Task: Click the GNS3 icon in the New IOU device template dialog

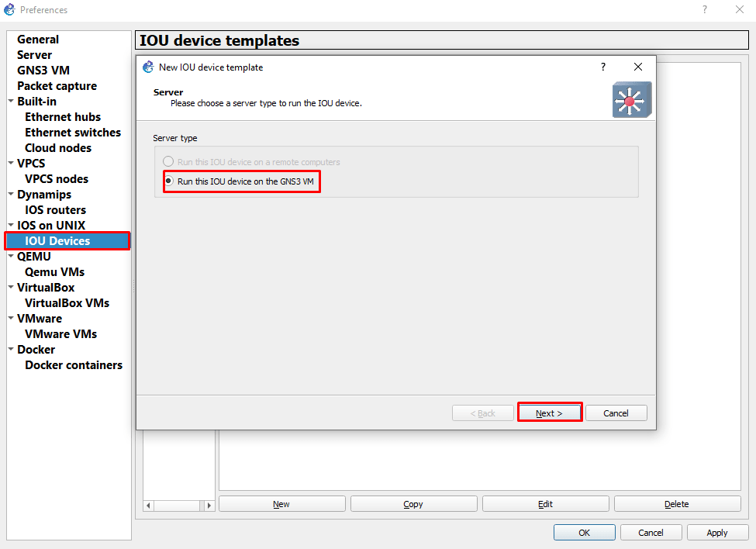Action: pos(148,67)
